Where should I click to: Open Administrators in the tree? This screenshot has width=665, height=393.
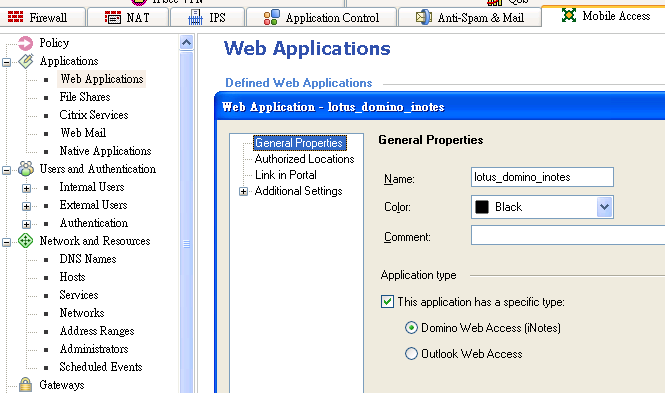tap(94, 349)
